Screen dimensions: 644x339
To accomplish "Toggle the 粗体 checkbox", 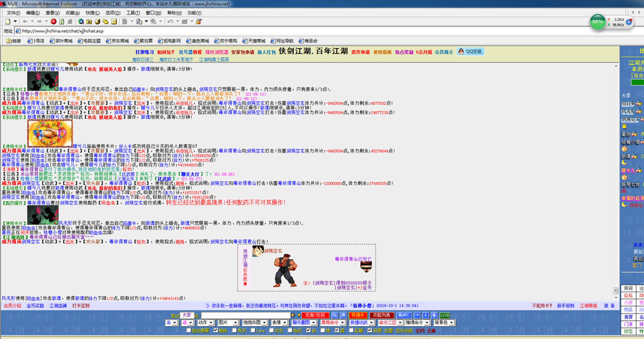I will tap(215, 330).
